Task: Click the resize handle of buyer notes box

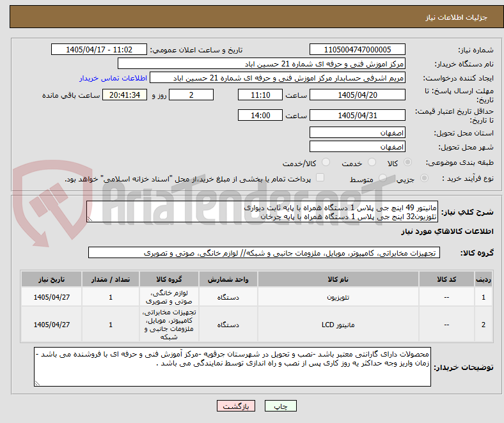Action: (37, 383)
